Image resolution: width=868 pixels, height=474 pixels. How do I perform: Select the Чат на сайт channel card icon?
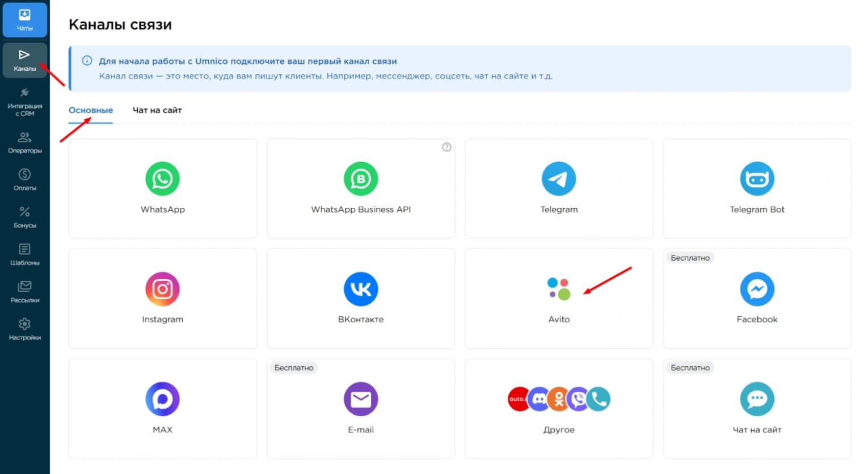[x=757, y=399]
